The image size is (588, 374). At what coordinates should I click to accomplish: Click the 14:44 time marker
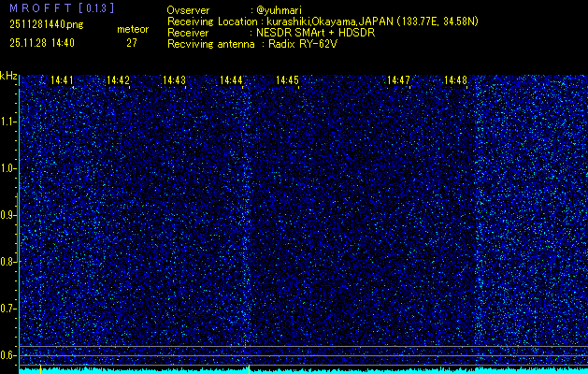tap(231, 79)
